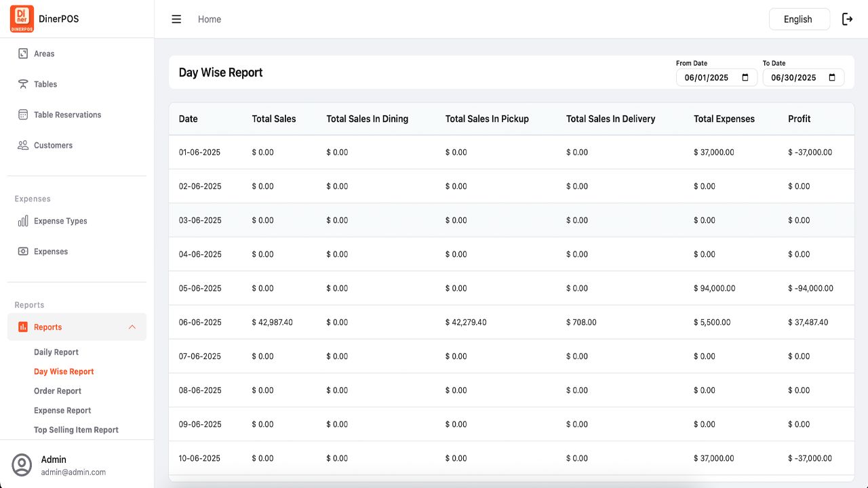Open the To Date calendar picker
Image resolution: width=868 pixels, height=488 pixels.
(x=832, y=77)
